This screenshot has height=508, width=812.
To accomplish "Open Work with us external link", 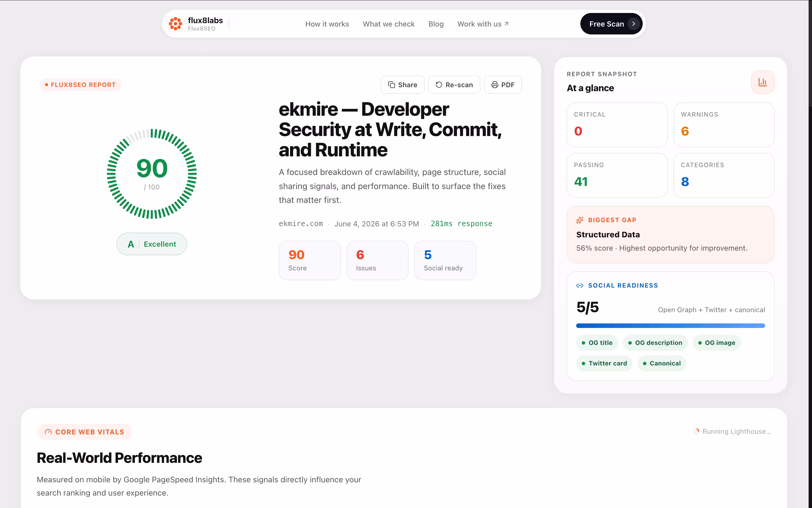I will 483,24.
